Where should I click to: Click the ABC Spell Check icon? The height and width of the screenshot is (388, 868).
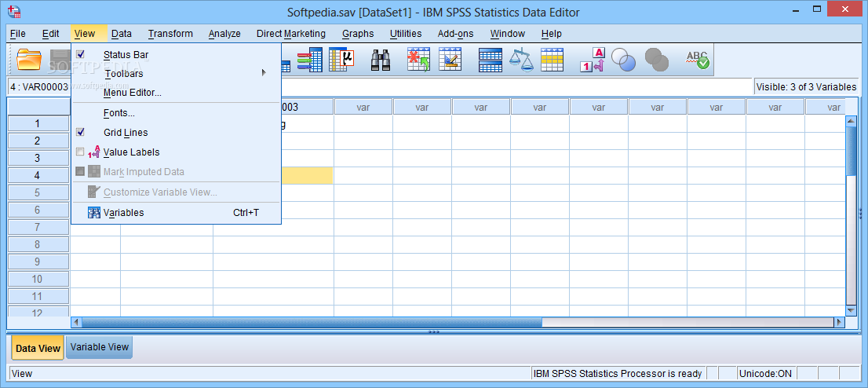697,60
